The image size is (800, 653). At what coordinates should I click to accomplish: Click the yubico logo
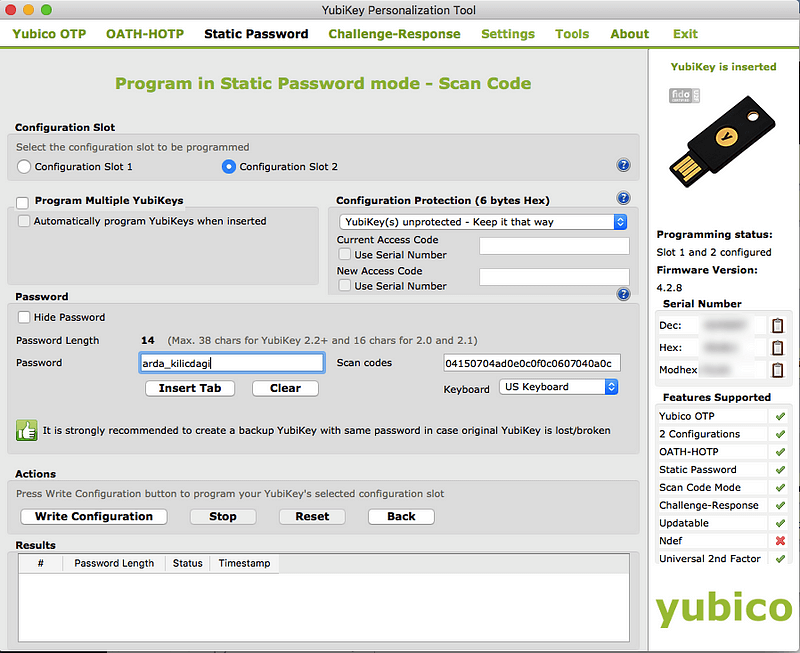pyautogui.click(x=723, y=608)
